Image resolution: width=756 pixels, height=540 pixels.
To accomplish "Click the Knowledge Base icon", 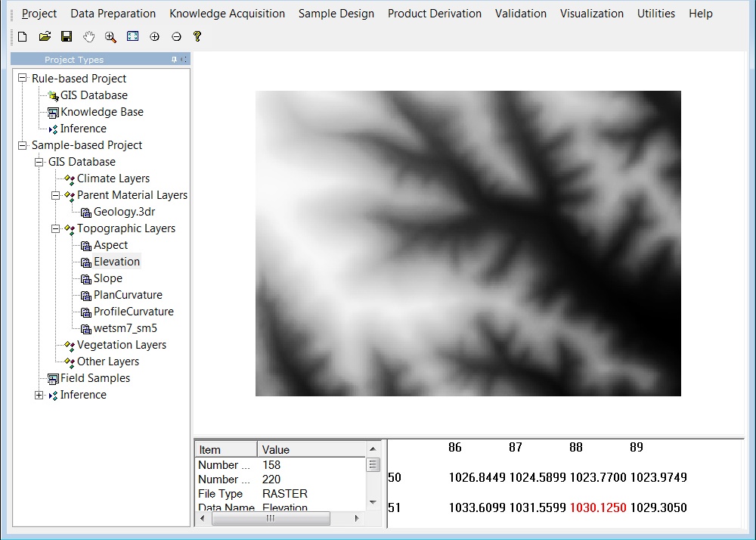I will point(53,113).
